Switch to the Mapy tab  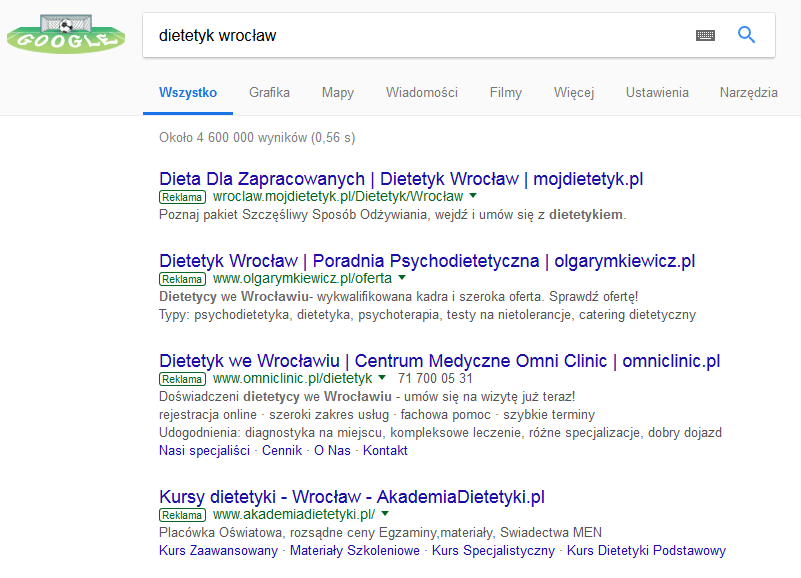(338, 93)
